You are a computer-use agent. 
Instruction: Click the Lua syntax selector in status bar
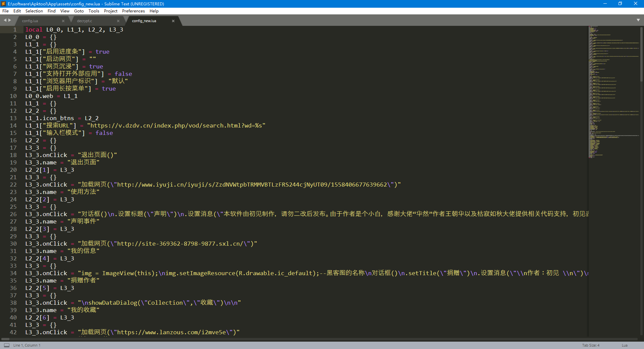tap(624, 345)
